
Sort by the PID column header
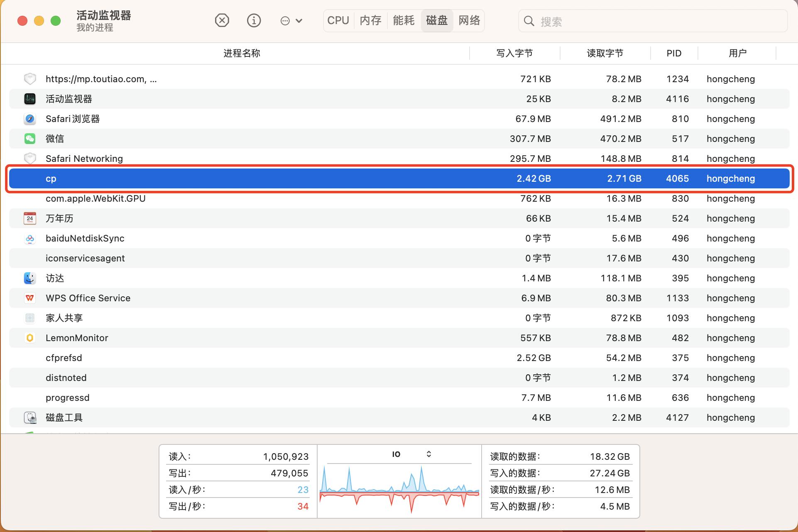pyautogui.click(x=673, y=53)
